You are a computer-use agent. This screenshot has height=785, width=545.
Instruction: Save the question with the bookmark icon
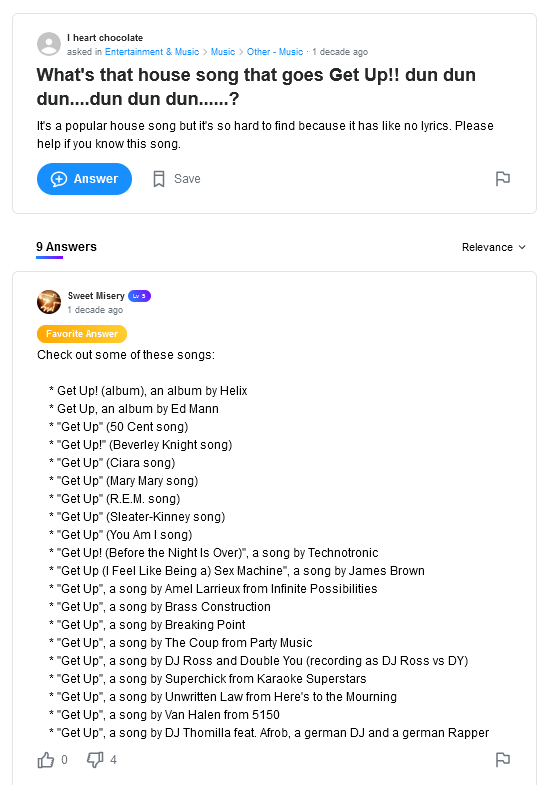coord(159,179)
